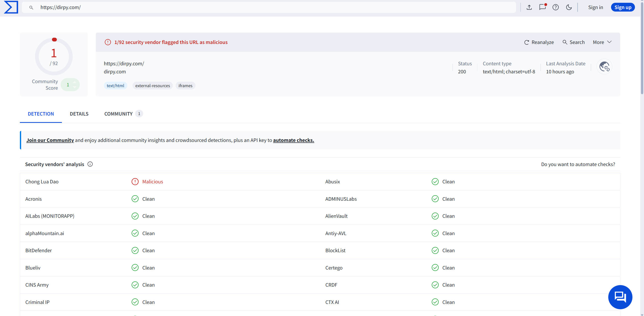Click the Clean checkmark icon for AlienVault
The height and width of the screenshot is (316, 644).
[435, 216]
